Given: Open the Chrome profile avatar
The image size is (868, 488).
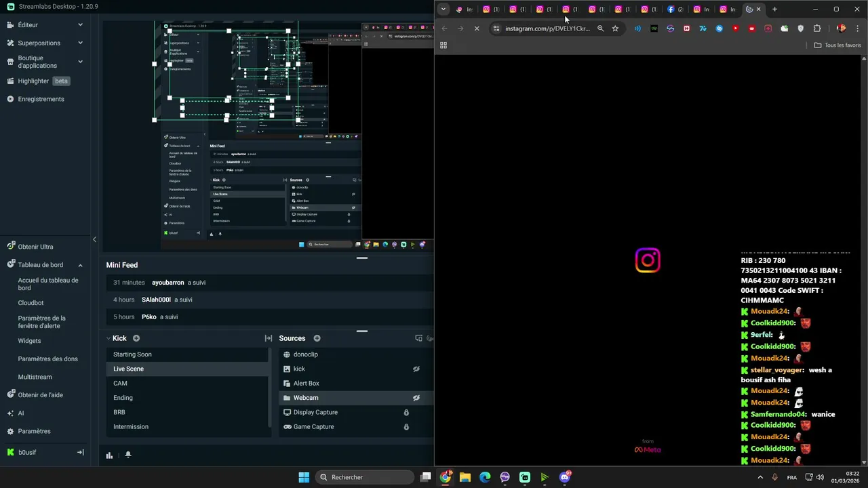Looking at the screenshot, I should 841,28.
